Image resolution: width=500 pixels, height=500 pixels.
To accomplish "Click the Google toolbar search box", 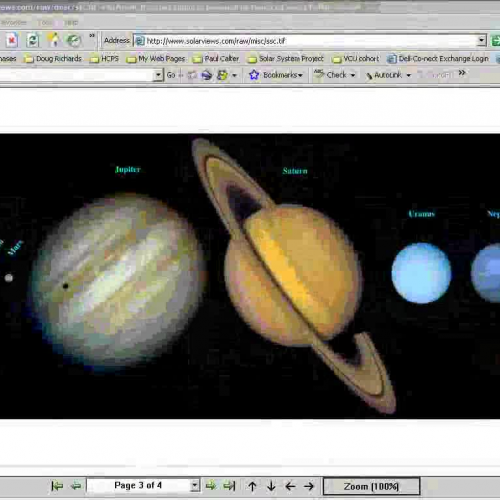I will click(x=77, y=75).
